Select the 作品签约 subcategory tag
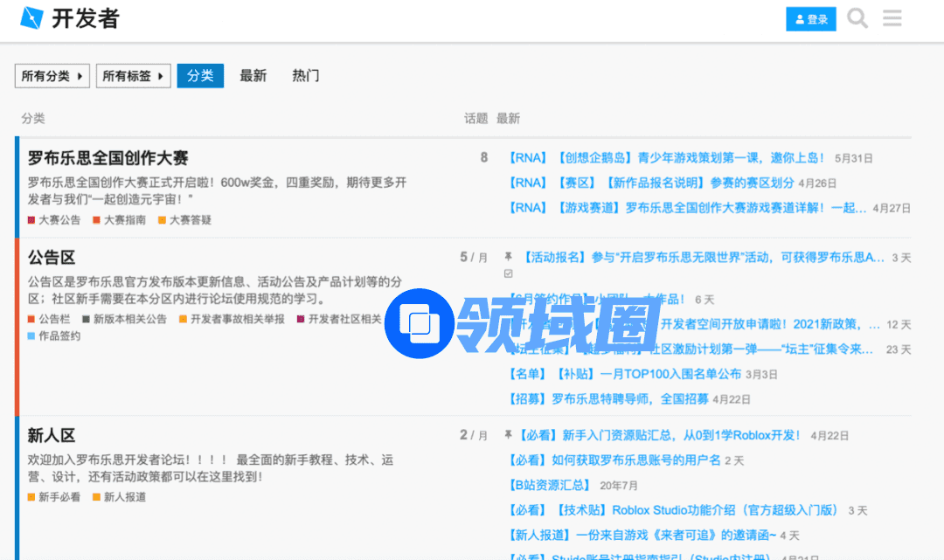The height and width of the screenshot is (560, 944). (59, 335)
